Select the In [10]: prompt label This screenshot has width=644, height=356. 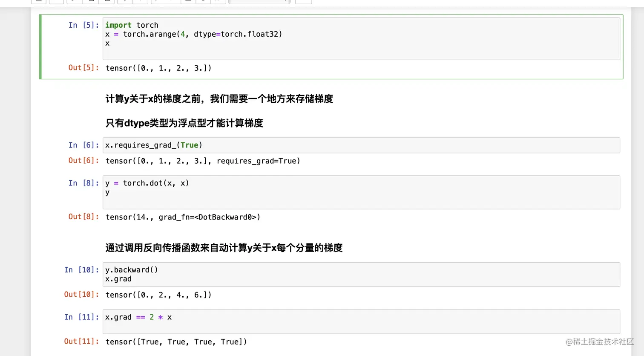81,270
